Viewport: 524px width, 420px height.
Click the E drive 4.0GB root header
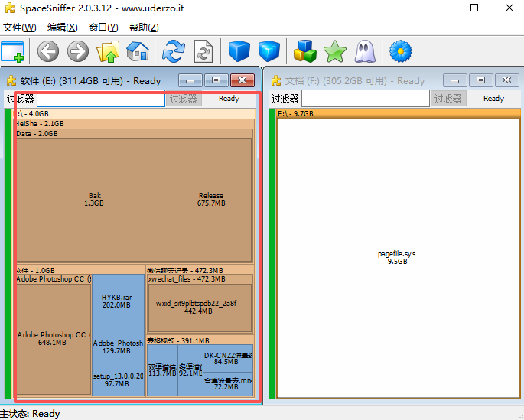tap(135, 113)
